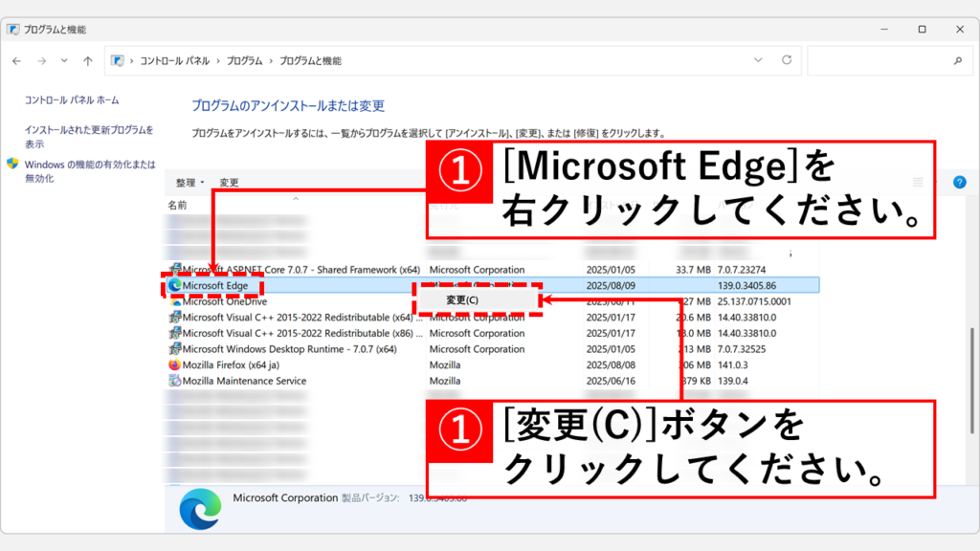Image resolution: width=980 pixels, height=551 pixels.
Task: Select プログラムと機能 breadcrumb segment
Action: 310,60
